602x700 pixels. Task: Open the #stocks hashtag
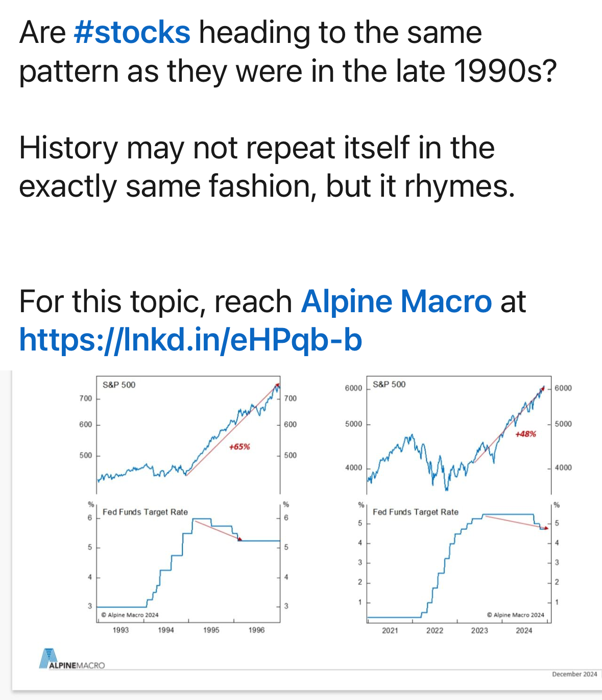click(132, 33)
